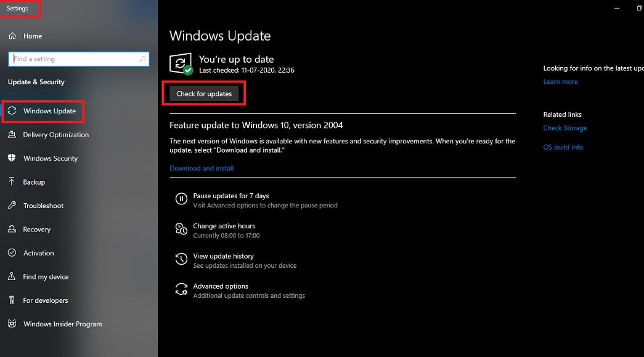
Task: Restore down the Settings window
Action: coord(639,8)
